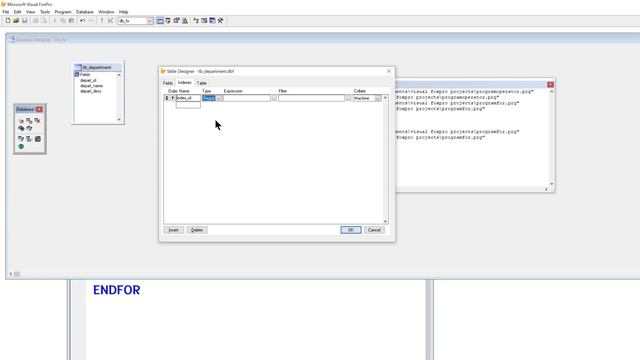640x360 pixels.
Task: Click the Document View toolbar icon
Action: click(x=185, y=20)
